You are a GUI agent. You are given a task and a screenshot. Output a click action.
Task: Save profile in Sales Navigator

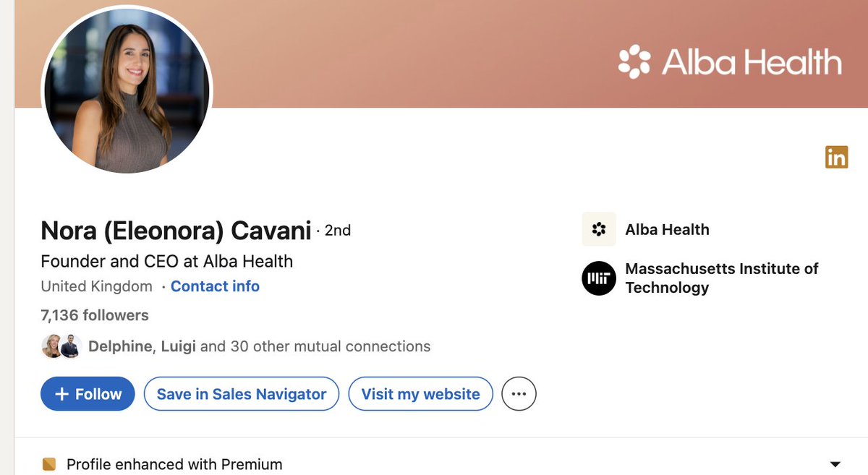click(242, 394)
